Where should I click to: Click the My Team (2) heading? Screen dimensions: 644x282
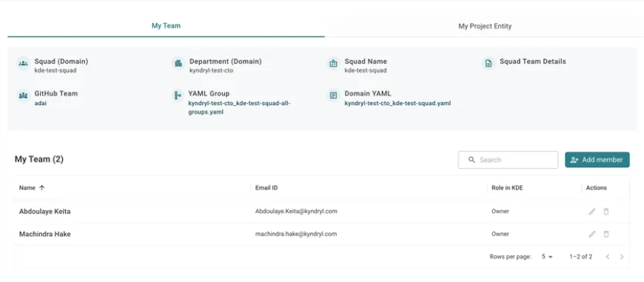(x=39, y=159)
